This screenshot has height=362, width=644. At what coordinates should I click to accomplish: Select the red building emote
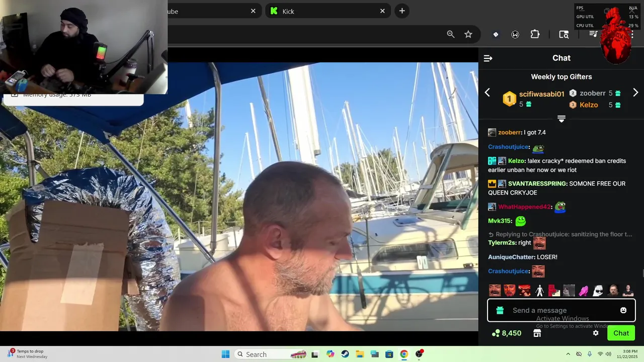tap(554, 290)
